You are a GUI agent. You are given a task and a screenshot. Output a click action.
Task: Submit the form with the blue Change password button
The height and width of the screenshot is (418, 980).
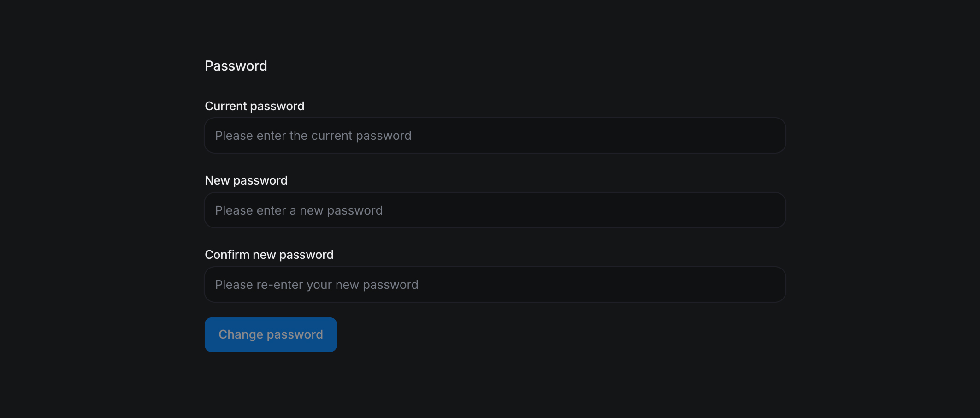[x=271, y=334]
